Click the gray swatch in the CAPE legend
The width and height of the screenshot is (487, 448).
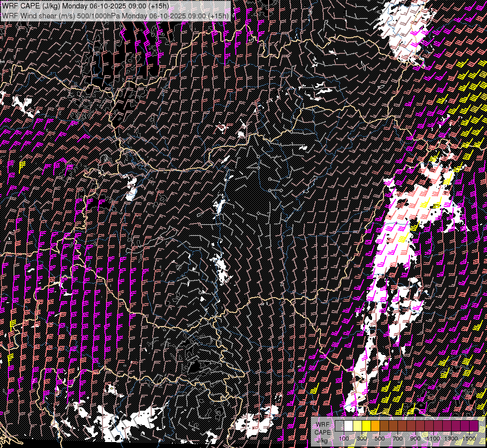click(x=339, y=426)
